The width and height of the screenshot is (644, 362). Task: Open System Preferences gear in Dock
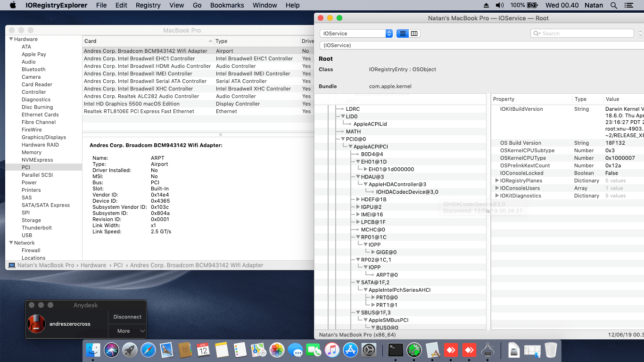pyautogui.click(x=369, y=350)
